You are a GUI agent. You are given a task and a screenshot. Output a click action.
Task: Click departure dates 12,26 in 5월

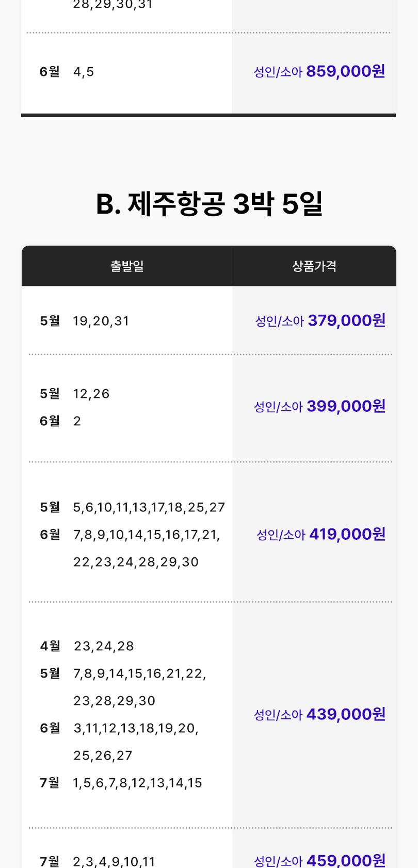click(x=91, y=394)
